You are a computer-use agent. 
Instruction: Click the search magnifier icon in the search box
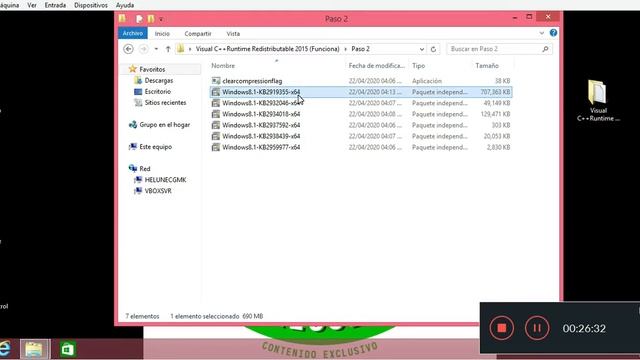545,49
